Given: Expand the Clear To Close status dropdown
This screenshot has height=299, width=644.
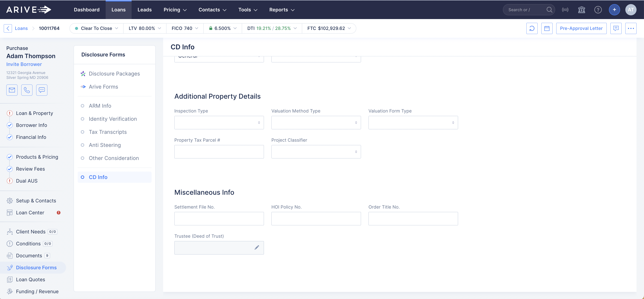Looking at the screenshot, I should click(97, 28).
